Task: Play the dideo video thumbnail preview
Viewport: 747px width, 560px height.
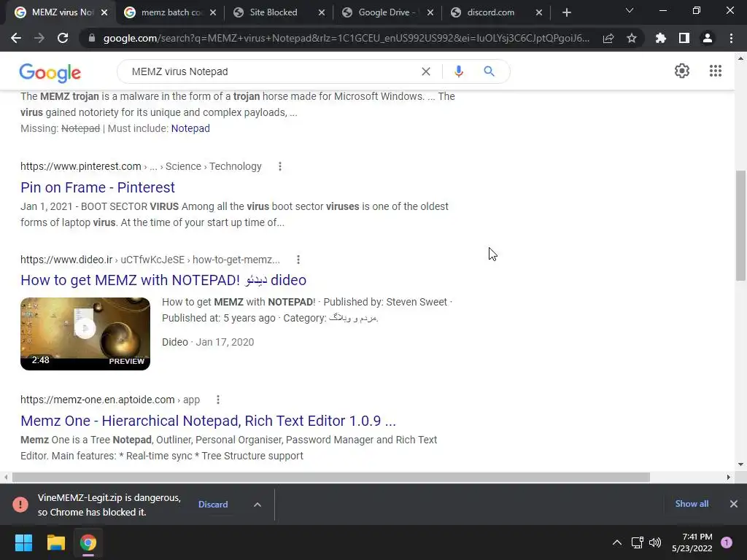Action: coord(85,333)
